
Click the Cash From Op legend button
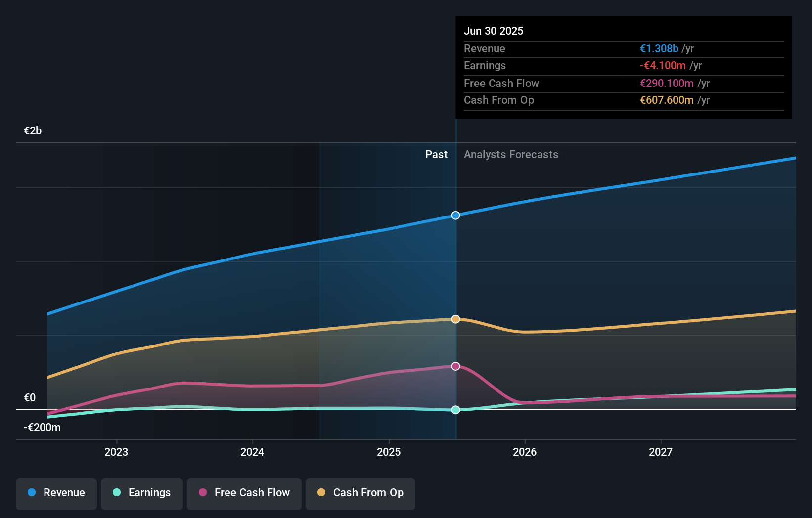361,493
